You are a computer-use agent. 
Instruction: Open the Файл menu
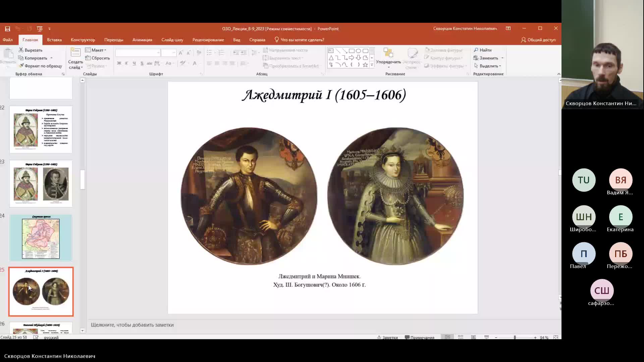click(x=8, y=40)
